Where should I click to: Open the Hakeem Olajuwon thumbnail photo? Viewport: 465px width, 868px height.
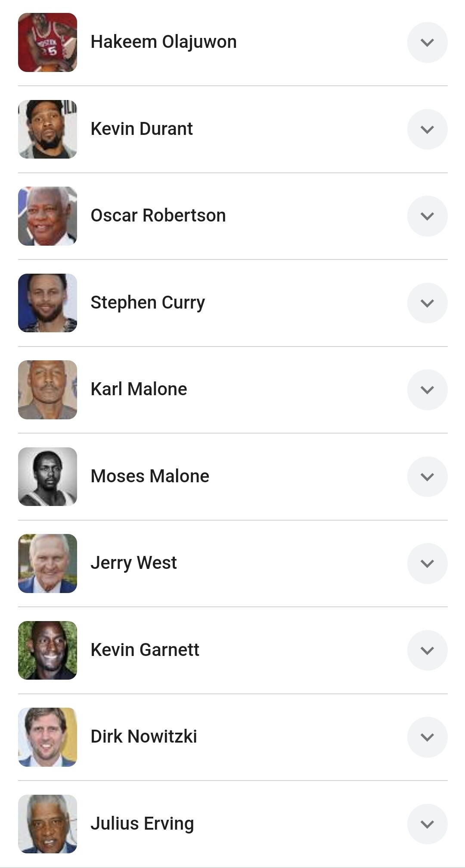click(47, 42)
